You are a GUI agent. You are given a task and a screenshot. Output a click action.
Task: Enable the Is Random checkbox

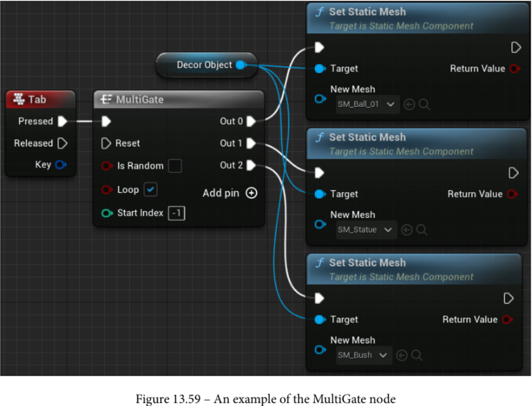[x=175, y=166]
